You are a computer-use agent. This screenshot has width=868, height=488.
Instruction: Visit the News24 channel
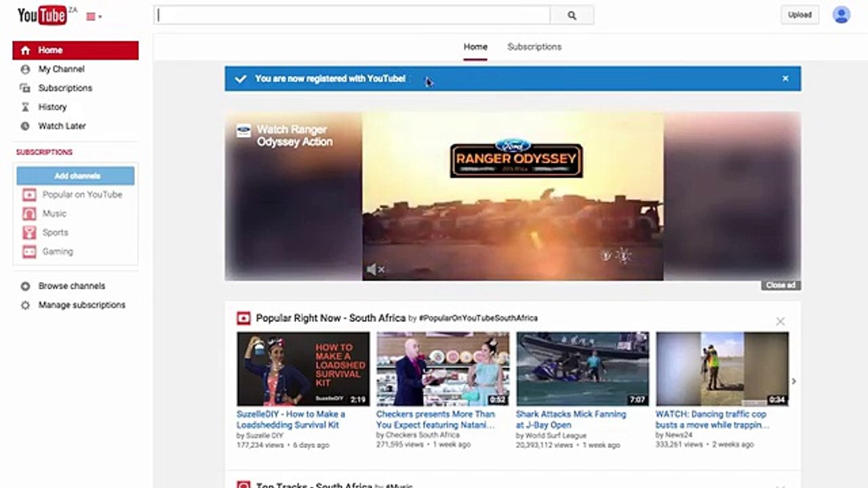pos(679,435)
